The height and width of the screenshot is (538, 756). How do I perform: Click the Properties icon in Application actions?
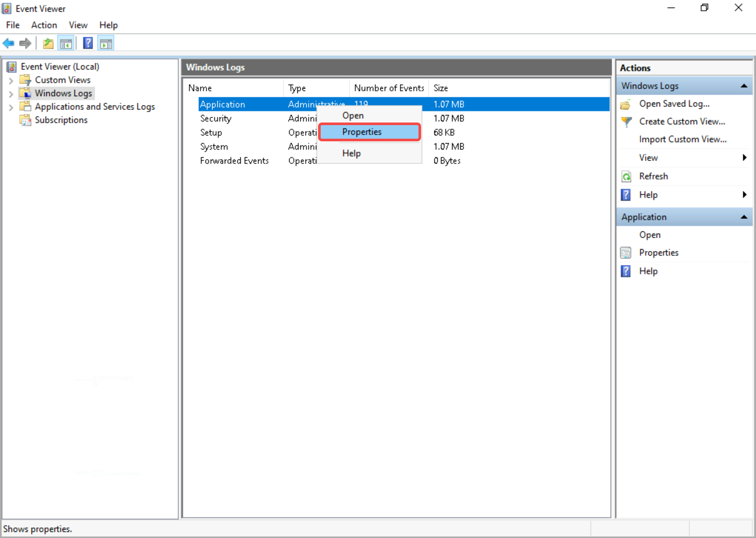point(625,253)
